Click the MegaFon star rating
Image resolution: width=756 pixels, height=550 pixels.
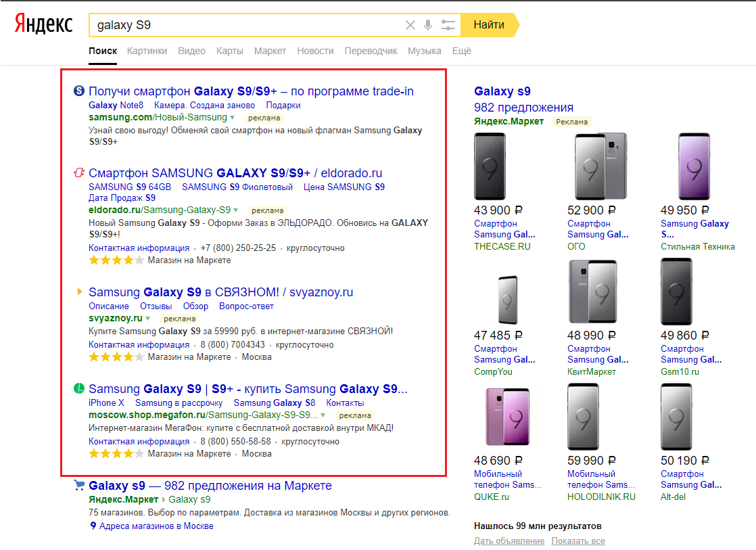tap(116, 453)
